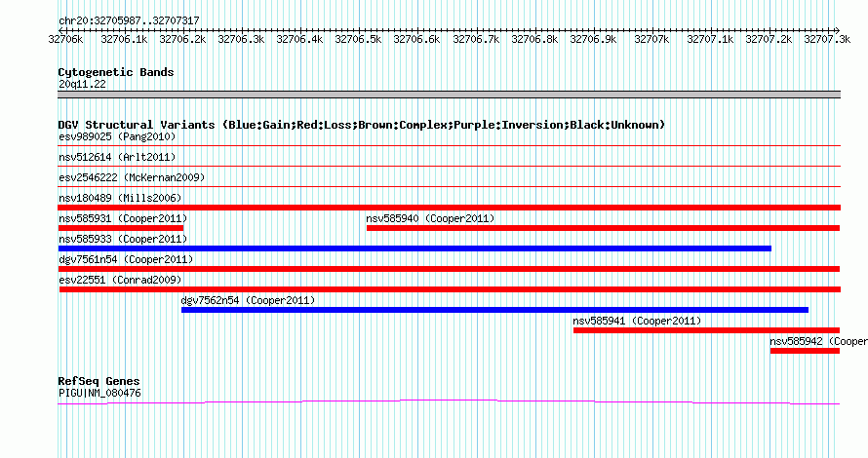Click the nsv585941 (Cooper2011) variant label

point(637,321)
